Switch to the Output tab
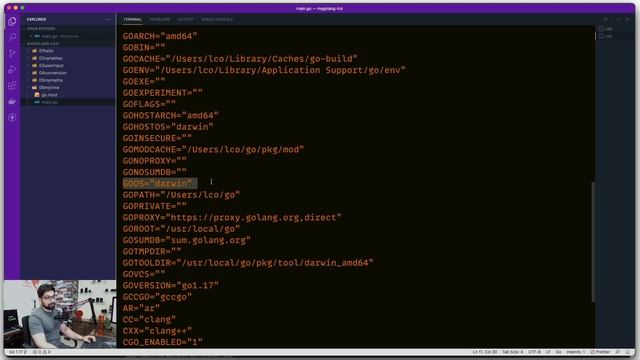Viewport: 640px width, 360px height. pyautogui.click(x=186, y=19)
